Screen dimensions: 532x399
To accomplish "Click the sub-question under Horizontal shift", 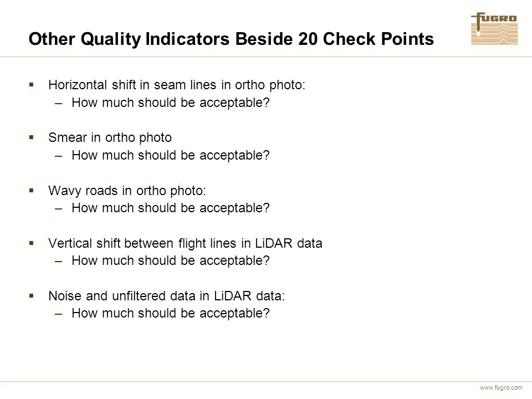I will (x=171, y=103).
